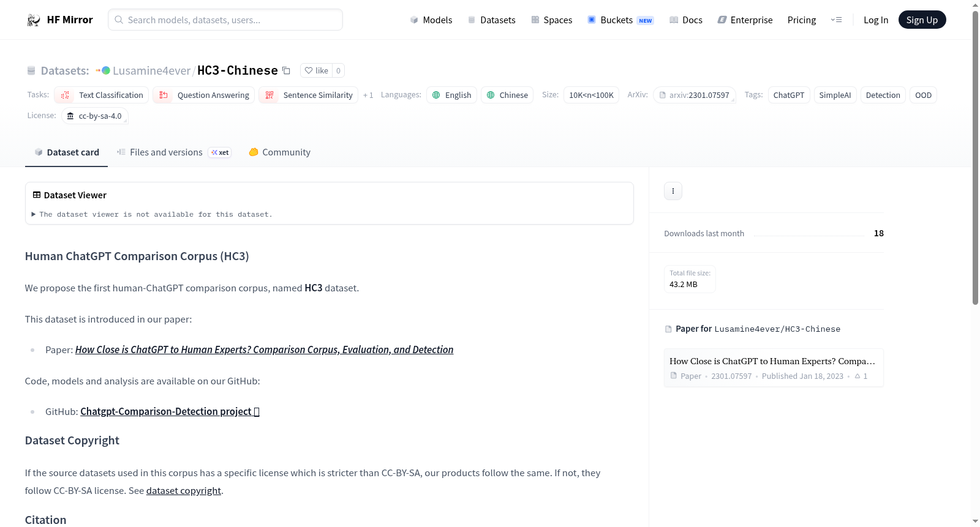
Task: Open the Question Answering task tag
Action: tap(204, 95)
